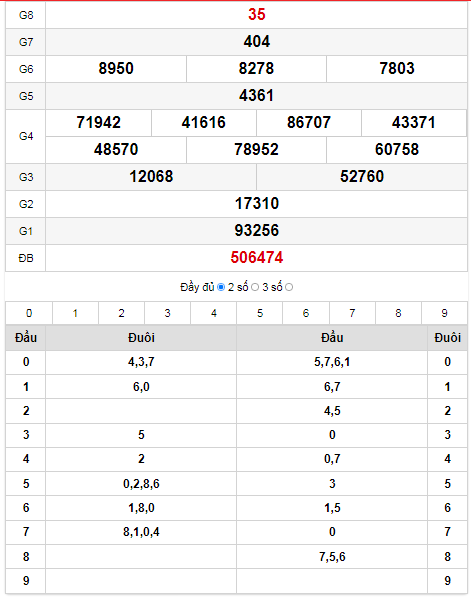Filter results by digit 8

coord(398,313)
